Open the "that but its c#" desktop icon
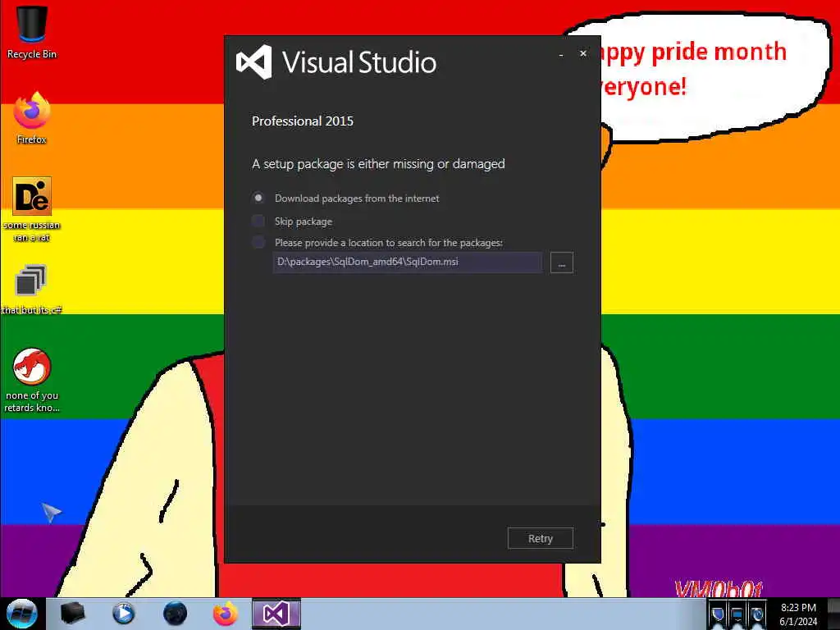The width and height of the screenshot is (840, 630). [x=32, y=290]
